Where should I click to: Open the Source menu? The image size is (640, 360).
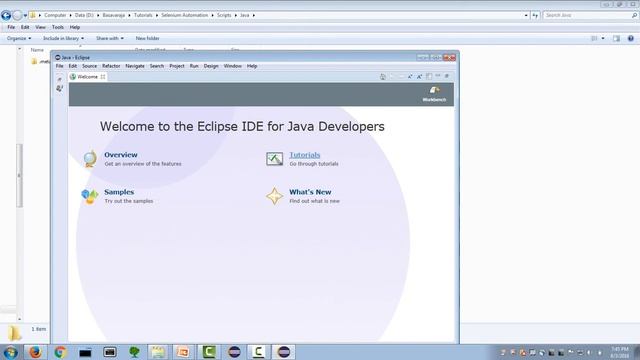pyautogui.click(x=89, y=66)
